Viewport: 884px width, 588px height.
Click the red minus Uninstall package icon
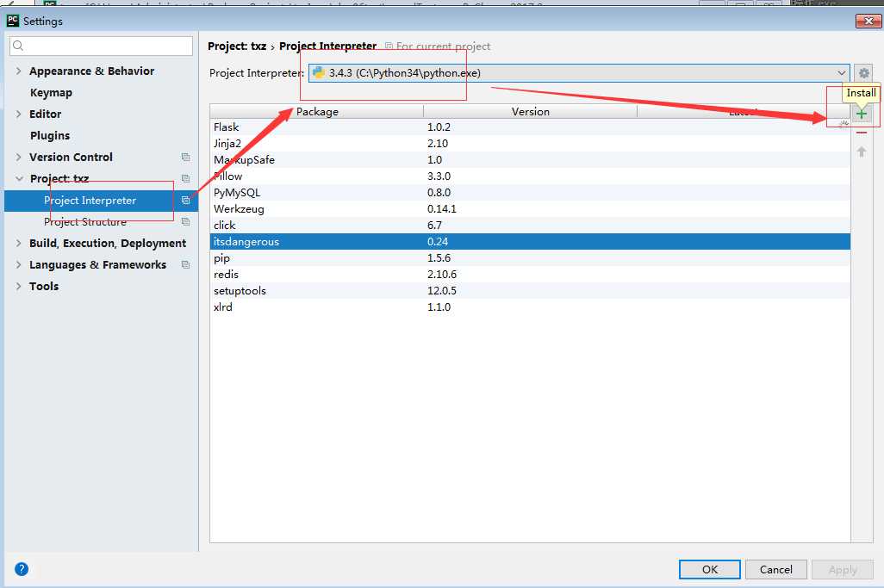pyautogui.click(x=862, y=133)
